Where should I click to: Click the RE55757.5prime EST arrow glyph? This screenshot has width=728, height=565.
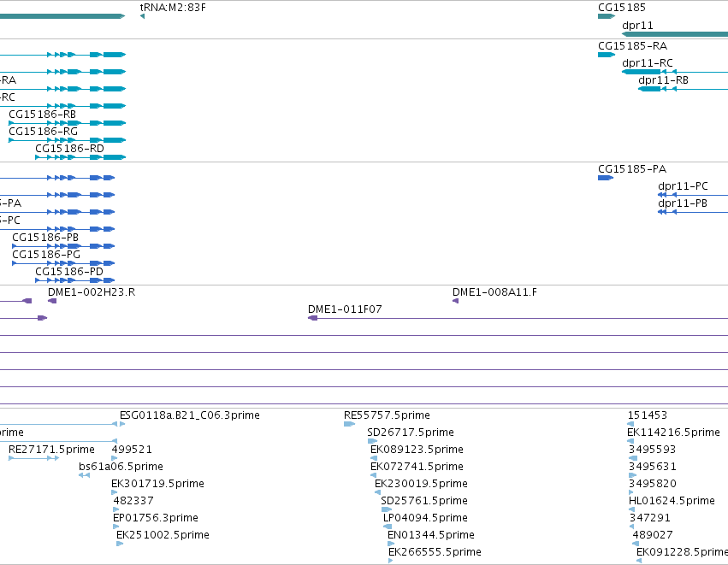coord(350,424)
